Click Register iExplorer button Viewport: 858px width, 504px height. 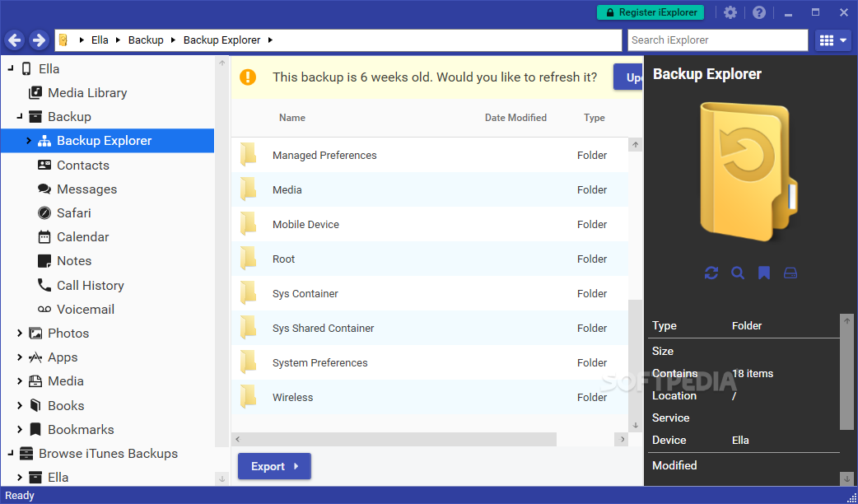650,12
